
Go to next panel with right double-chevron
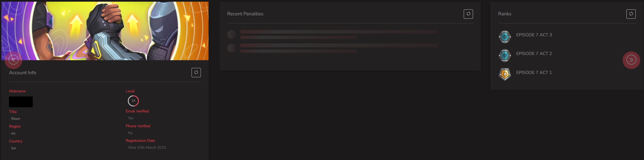631,60
